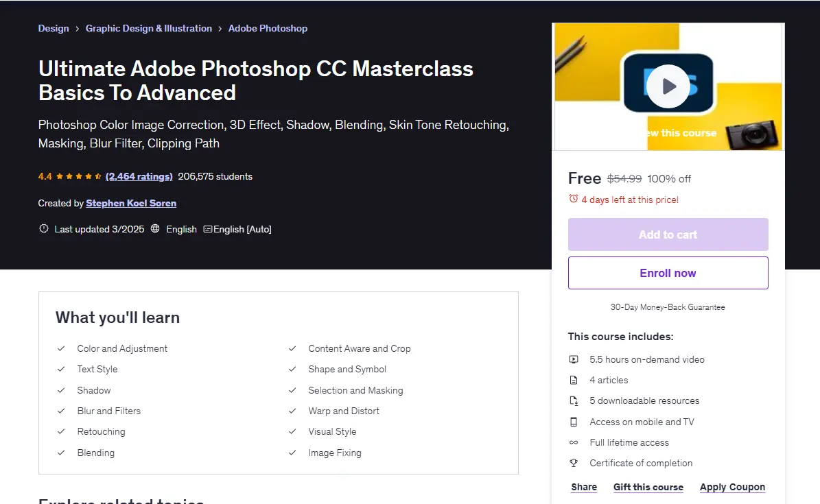Screen dimensions: 820x504
Task: Click checkmark beside Selection and Masking
Action: click(292, 391)
